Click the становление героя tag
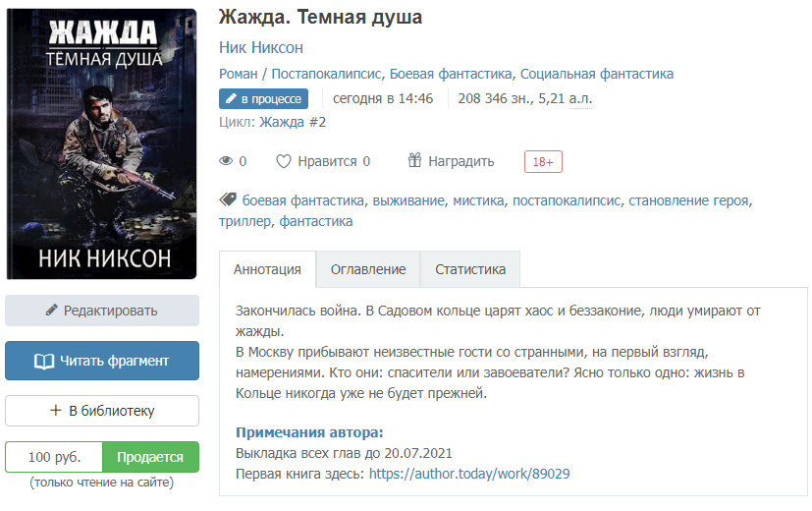The height and width of the screenshot is (511, 812). [x=688, y=200]
